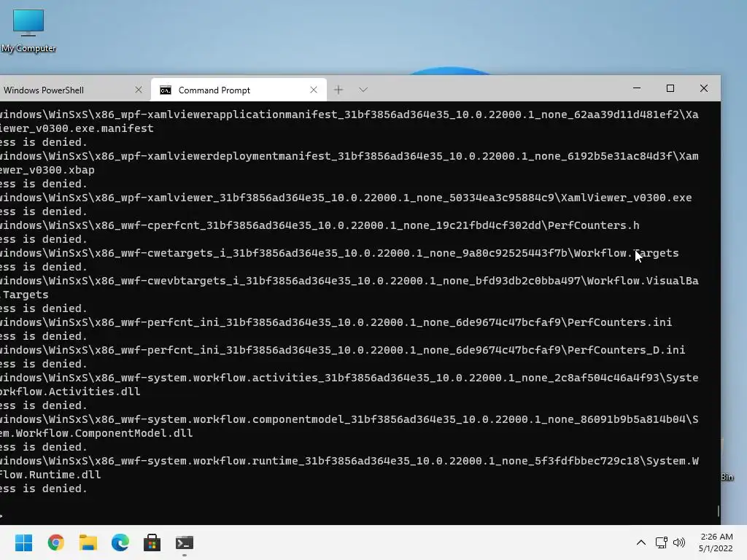The width and height of the screenshot is (747, 560).
Task: Open Microsoft Store from taskbar
Action: (x=152, y=542)
